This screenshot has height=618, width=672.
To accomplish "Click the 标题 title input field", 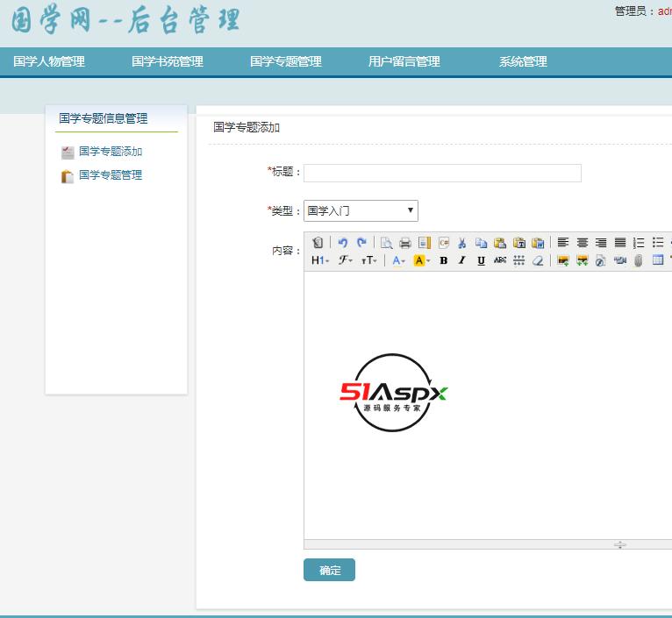I will tap(442, 173).
